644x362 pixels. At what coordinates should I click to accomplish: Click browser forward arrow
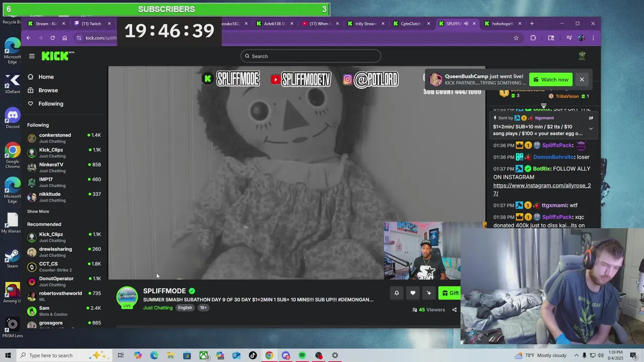coord(41,38)
